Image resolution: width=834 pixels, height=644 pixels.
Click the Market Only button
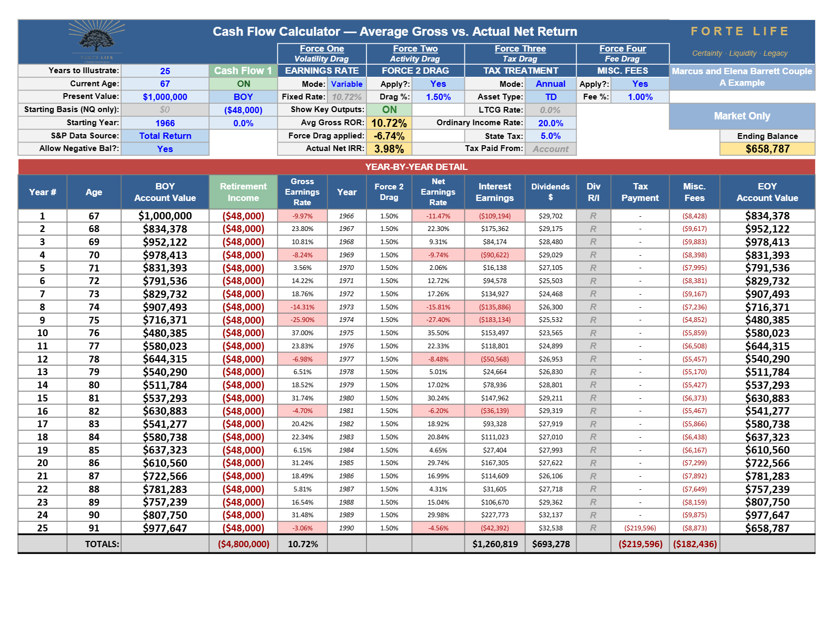[x=742, y=116]
